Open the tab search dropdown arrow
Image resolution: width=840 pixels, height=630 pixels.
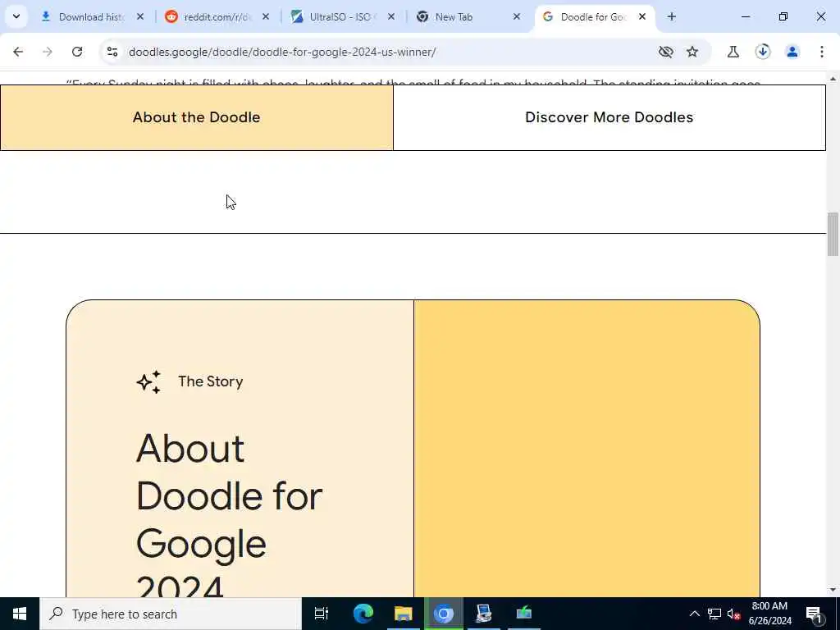(16, 16)
